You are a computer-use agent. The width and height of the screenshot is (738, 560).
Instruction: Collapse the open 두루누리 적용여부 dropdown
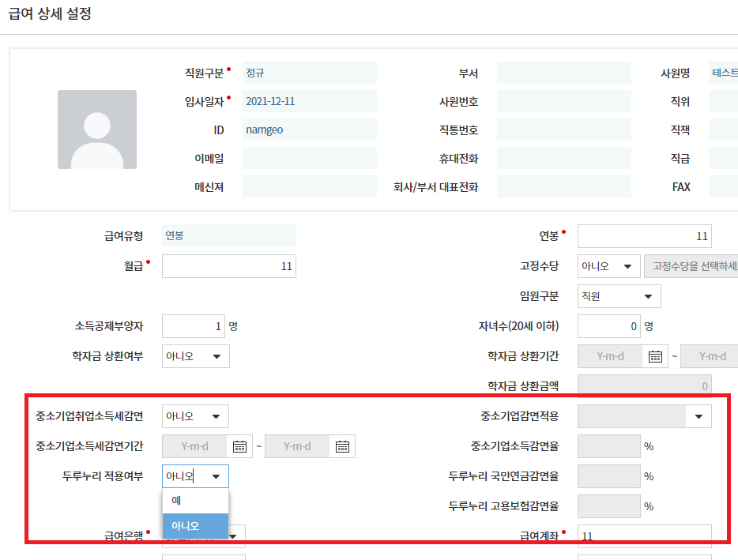click(x=195, y=476)
